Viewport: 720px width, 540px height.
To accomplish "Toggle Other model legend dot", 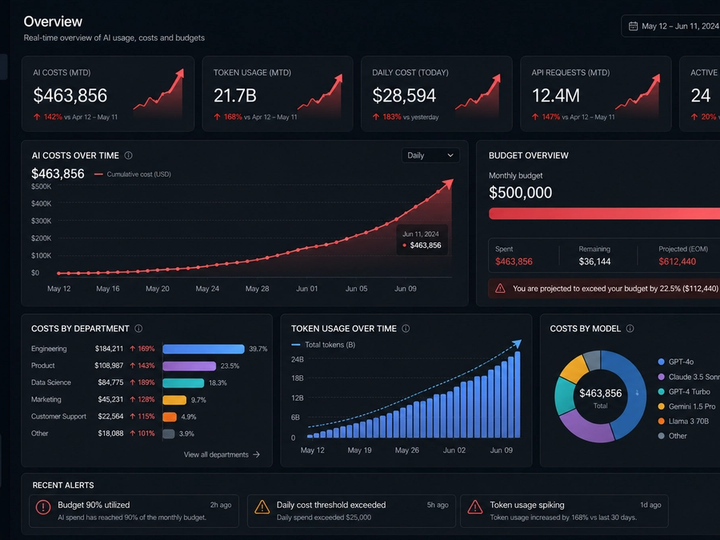I will 661,436.
